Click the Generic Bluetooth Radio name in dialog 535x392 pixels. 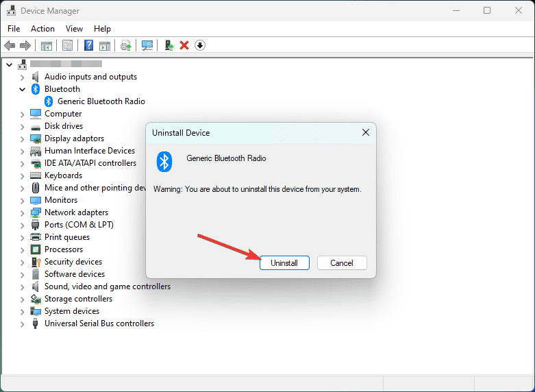[226, 158]
